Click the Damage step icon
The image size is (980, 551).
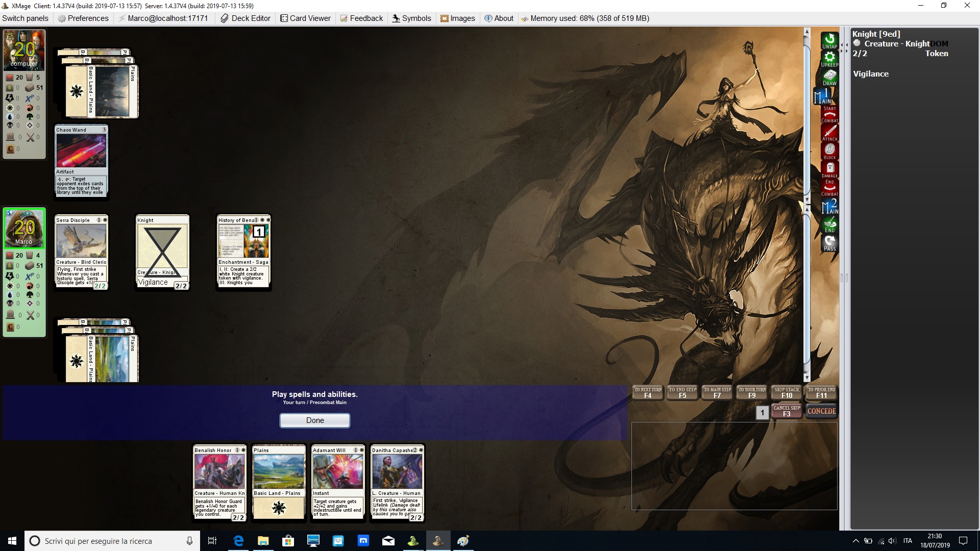(x=829, y=169)
